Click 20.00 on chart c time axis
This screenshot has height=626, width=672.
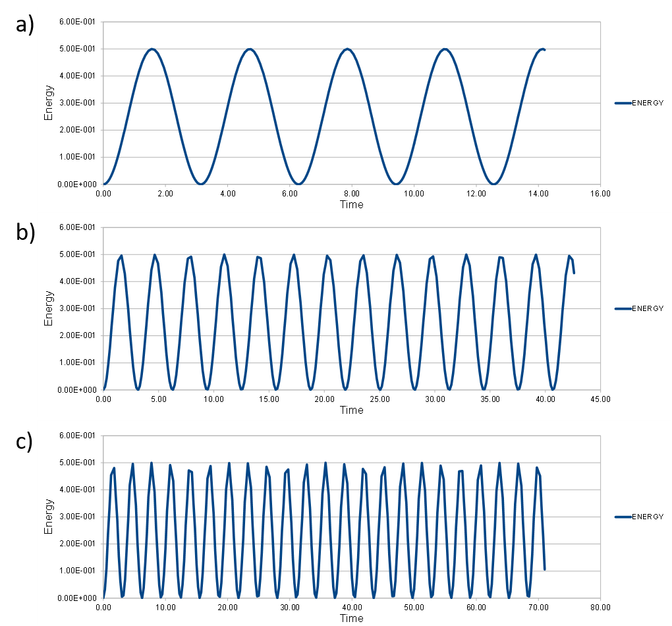coord(227,608)
